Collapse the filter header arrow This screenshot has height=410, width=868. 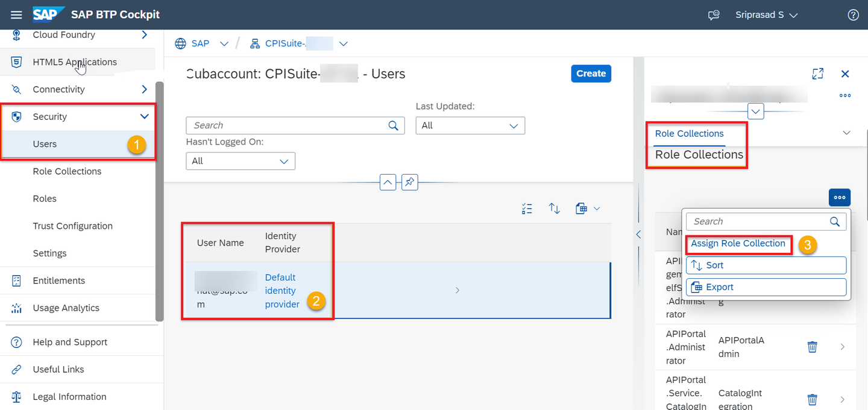click(388, 182)
